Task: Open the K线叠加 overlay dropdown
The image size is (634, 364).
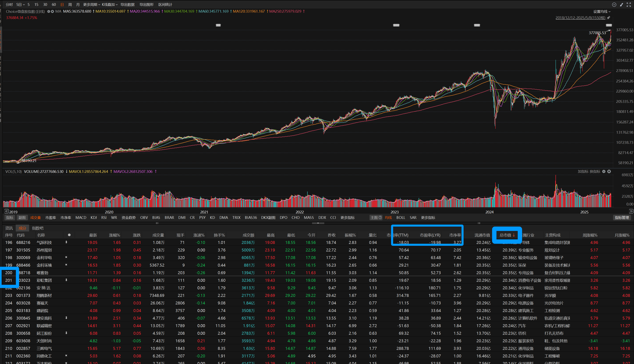Action: (x=109, y=5)
